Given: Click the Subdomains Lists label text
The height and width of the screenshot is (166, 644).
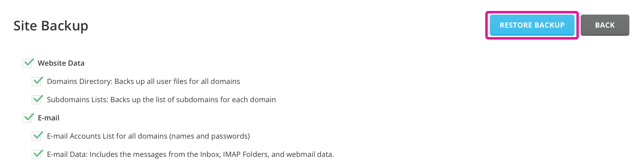Looking at the screenshot, I should click(77, 100).
